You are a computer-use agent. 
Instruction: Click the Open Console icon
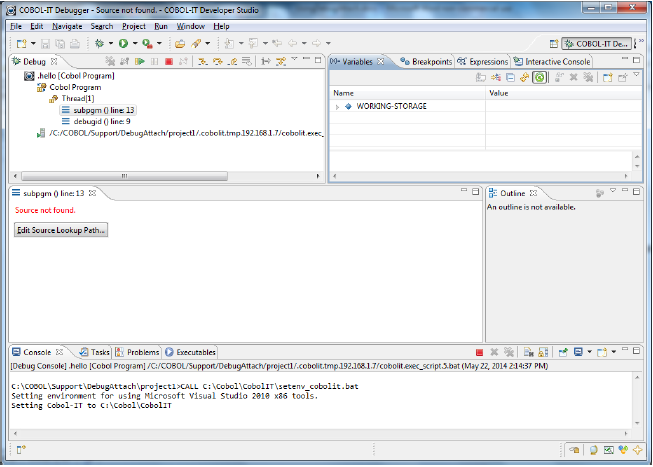(x=602, y=352)
